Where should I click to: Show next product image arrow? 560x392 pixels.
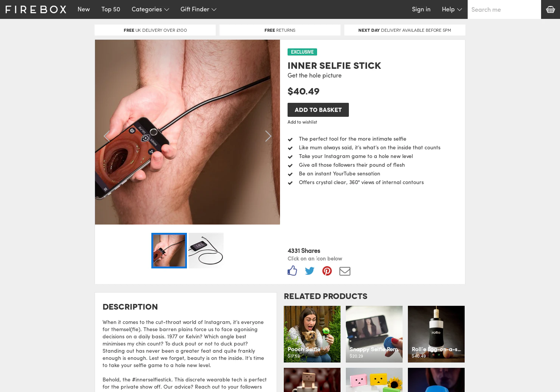click(x=268, y=136)
